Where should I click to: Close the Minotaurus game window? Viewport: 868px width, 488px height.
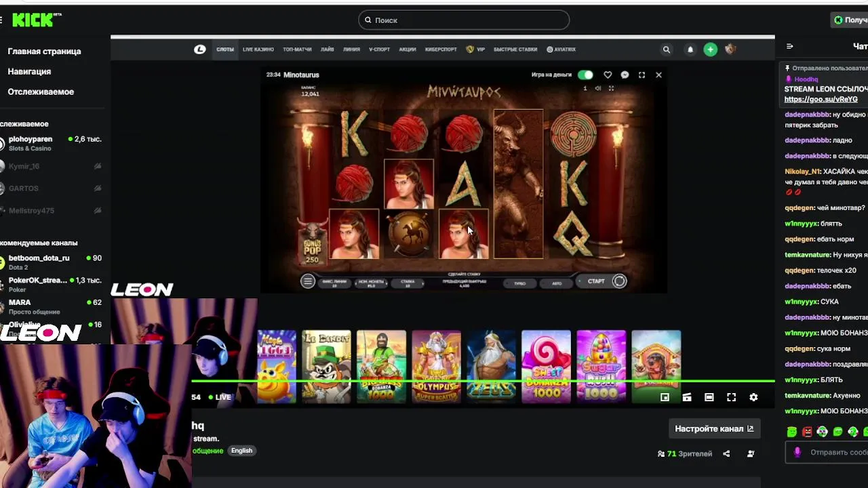[658, 75]
